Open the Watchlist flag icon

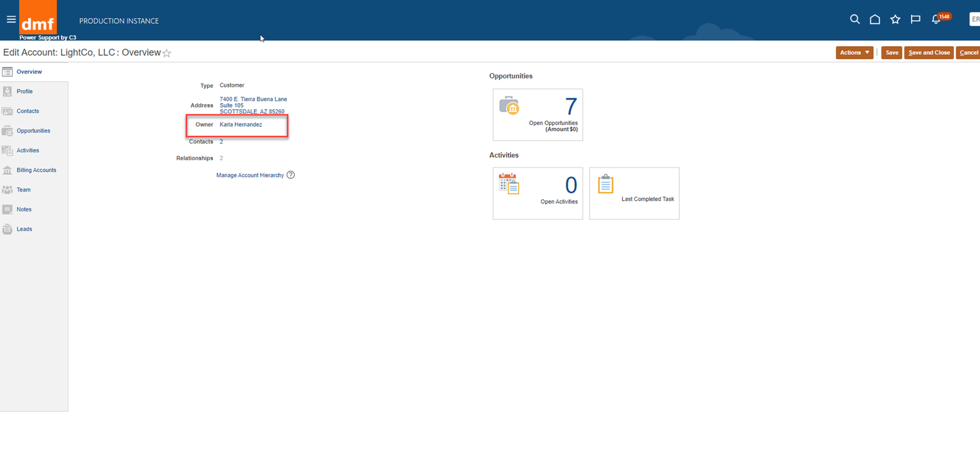915,19
